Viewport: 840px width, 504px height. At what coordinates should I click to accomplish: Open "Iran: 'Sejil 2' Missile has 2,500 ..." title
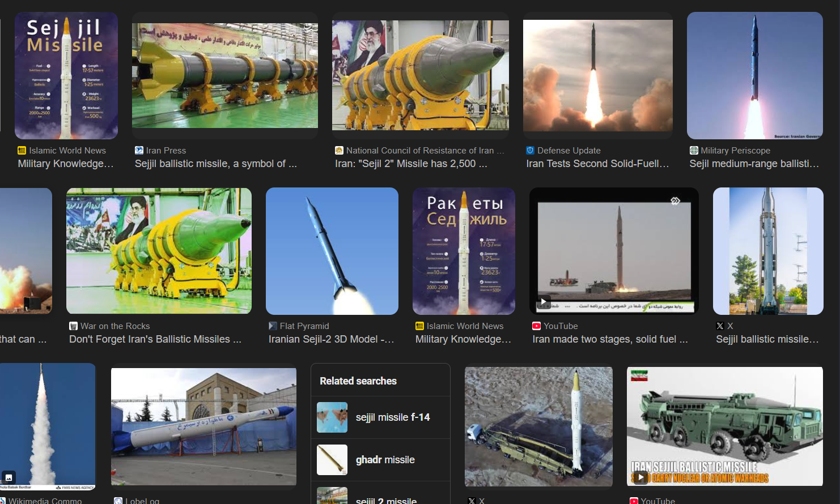click(x=411, y=164)
